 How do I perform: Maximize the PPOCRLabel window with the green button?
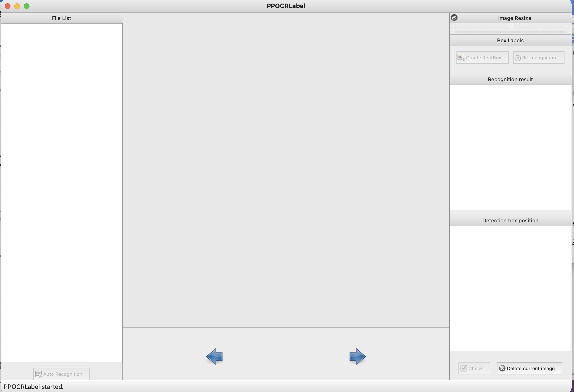pyautogui.click(x=27, y=6)
